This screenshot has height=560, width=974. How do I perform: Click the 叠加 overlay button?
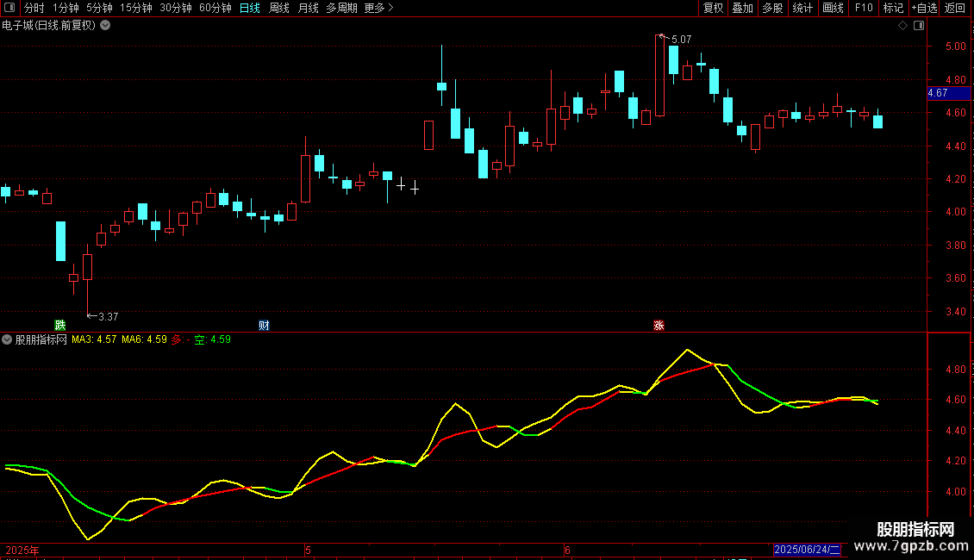tap(742, 8)
